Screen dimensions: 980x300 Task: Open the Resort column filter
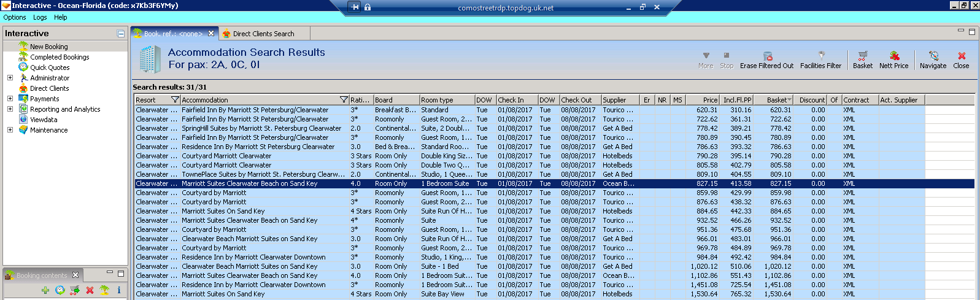(x=175, y=99)
